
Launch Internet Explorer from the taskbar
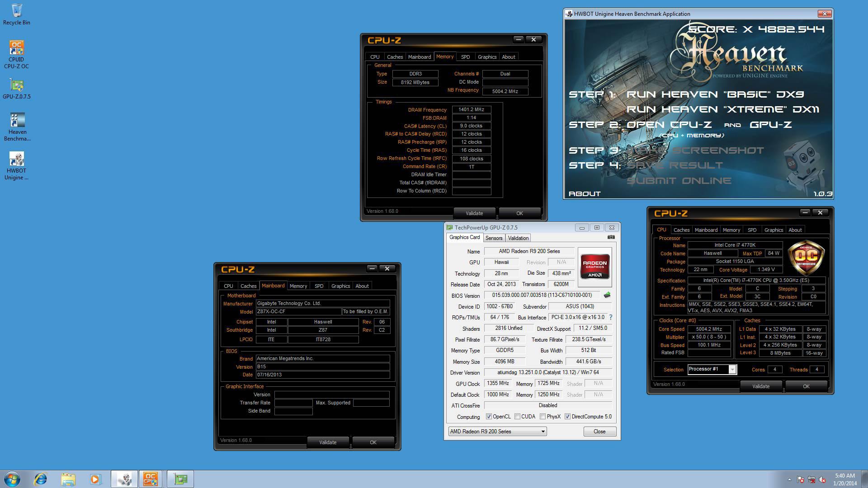(x=41, y=479)
